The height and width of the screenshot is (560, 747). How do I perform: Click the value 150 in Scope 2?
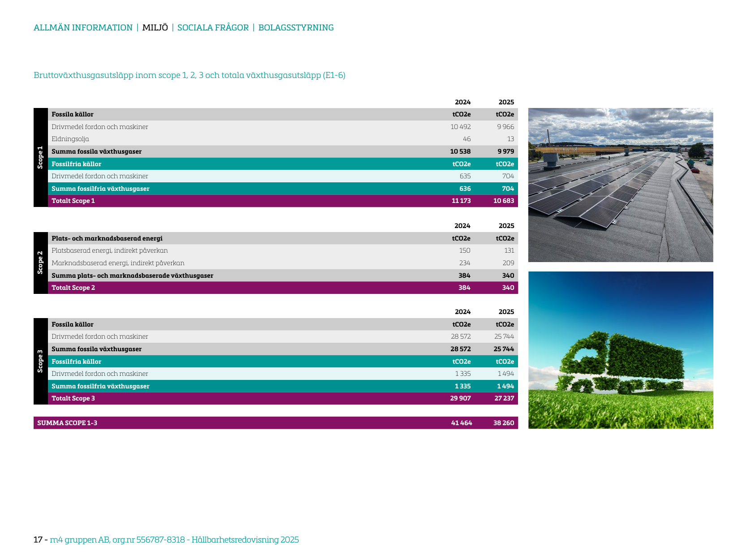click(465, 250)
